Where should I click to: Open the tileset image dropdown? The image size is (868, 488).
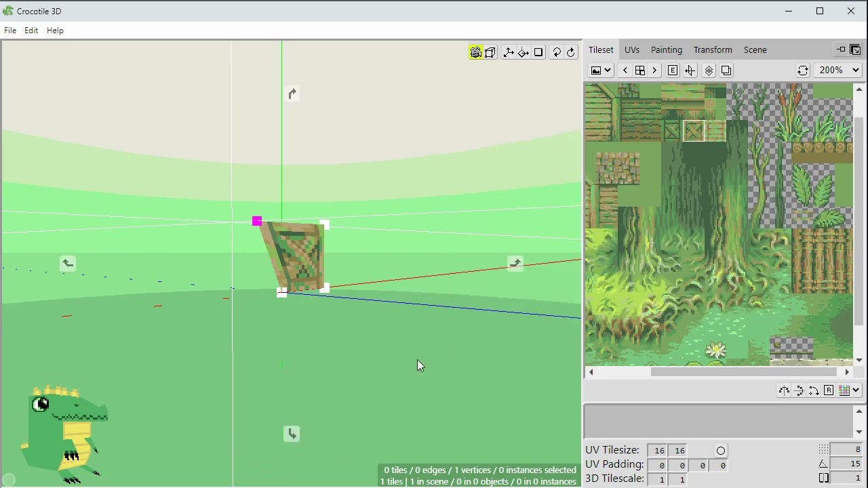601,70
